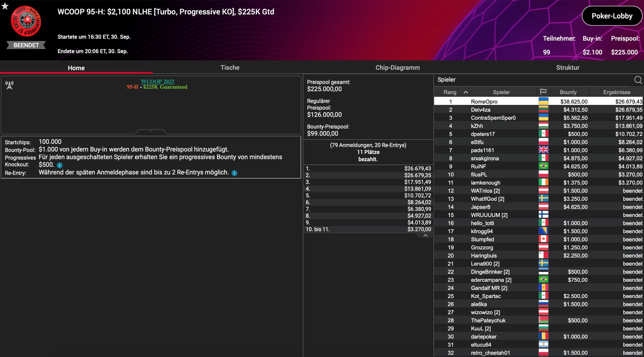
Task: Click Stumpfed's Canada flag
Action: (543, 239)
